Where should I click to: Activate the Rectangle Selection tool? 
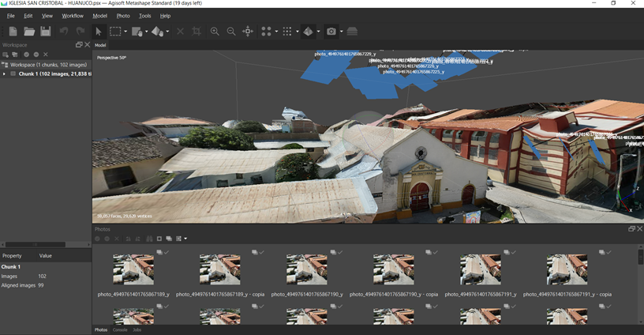[115, 32]
